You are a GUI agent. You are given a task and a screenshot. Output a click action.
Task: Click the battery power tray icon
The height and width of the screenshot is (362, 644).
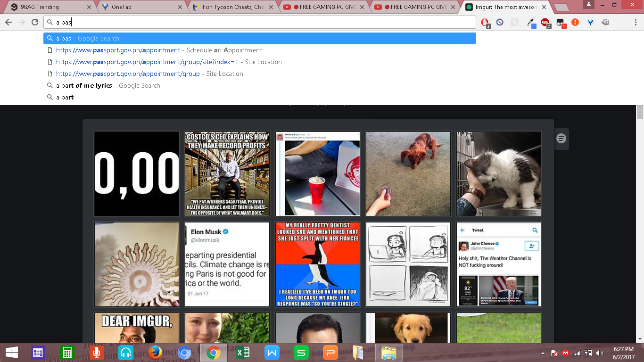click(588, 353)
